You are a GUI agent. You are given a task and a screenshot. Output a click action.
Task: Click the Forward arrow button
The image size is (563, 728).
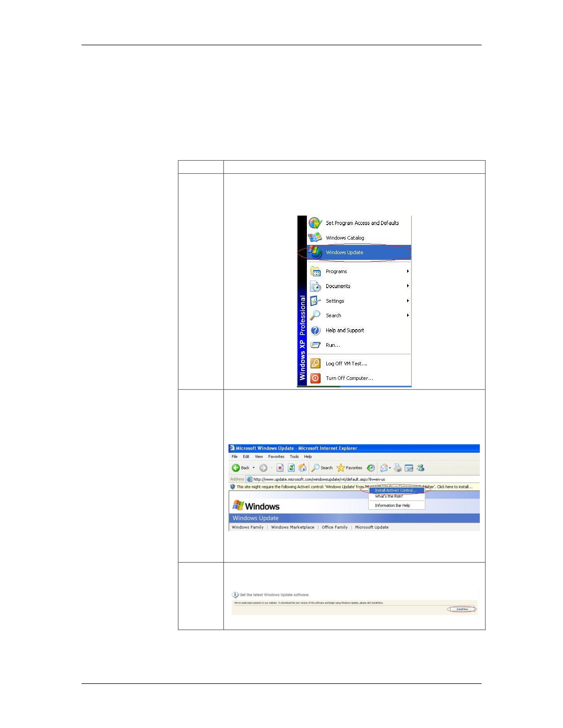click(263, 468)
